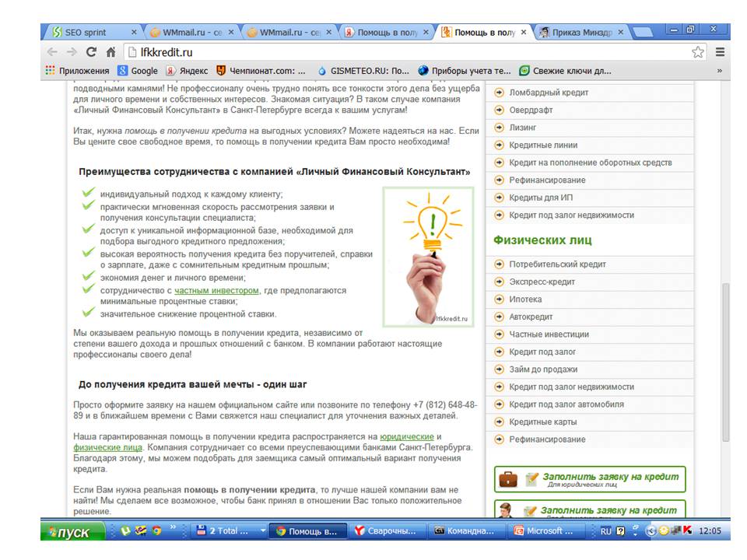This screenshot has width=747, height=560.
Task: Click the heading До получения кредита вашей мечты
Action: point(192,384)
